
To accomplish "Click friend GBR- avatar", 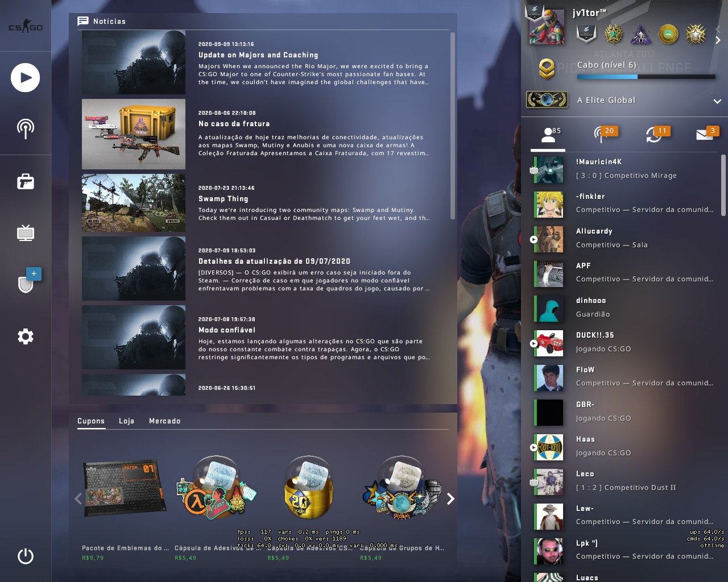I will pyautogui.click(x=549, y=413).
